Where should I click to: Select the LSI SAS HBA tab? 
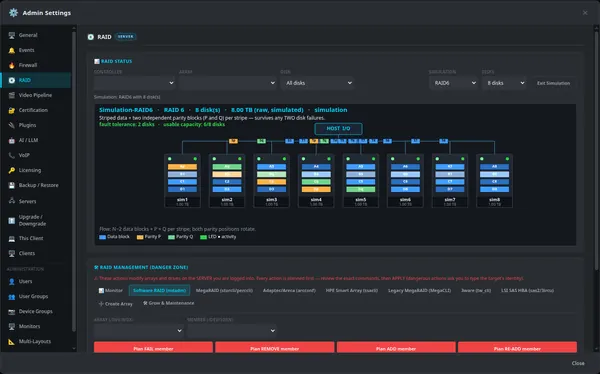tap(527, 291)
